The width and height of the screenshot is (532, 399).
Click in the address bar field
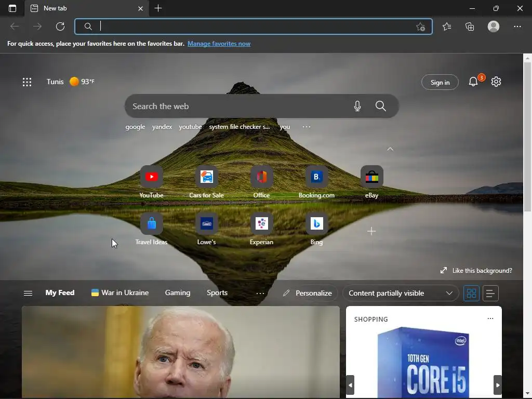coord(254,26)
